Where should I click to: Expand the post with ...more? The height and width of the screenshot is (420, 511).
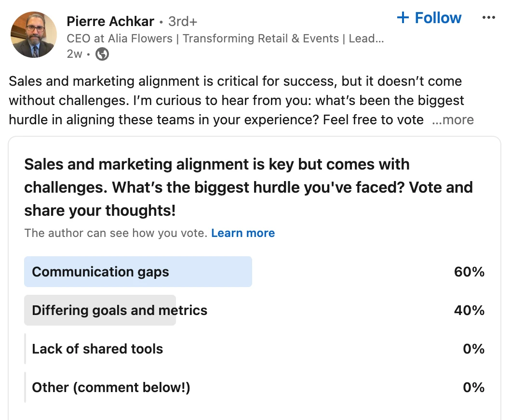(453, 120)
